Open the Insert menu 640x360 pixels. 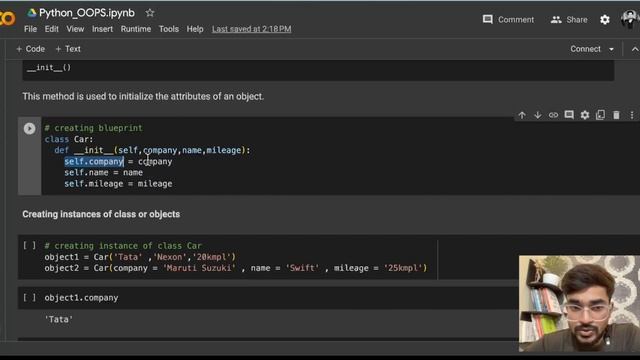tap(102, 29)
